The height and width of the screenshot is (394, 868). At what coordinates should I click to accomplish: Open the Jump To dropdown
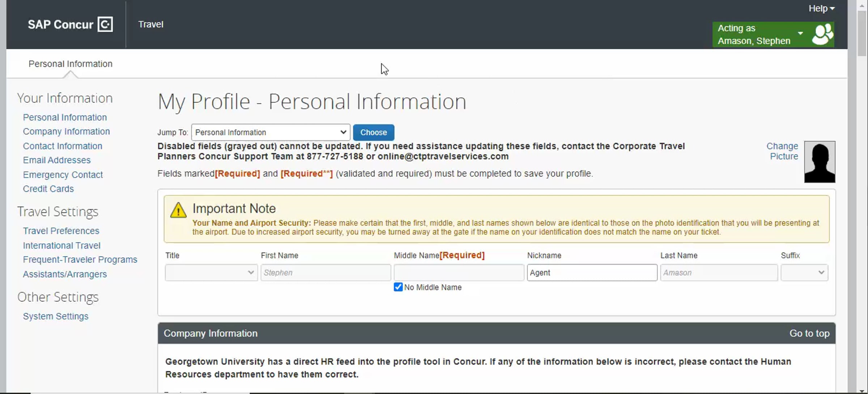point(271,132)
